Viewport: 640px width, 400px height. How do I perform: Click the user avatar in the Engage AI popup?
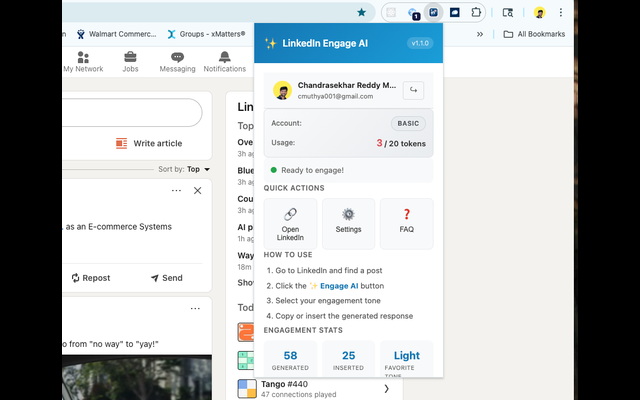(x=282, y=90)
